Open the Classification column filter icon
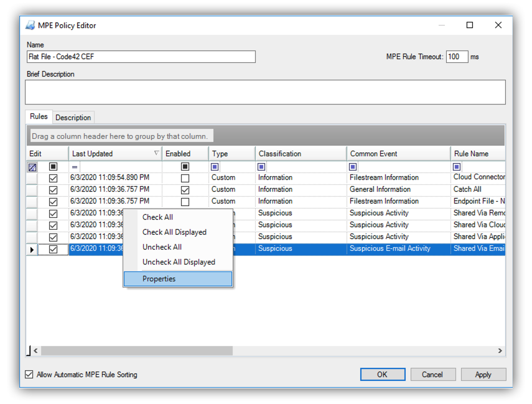Screen dimensions: 532x404 (261, 167)
